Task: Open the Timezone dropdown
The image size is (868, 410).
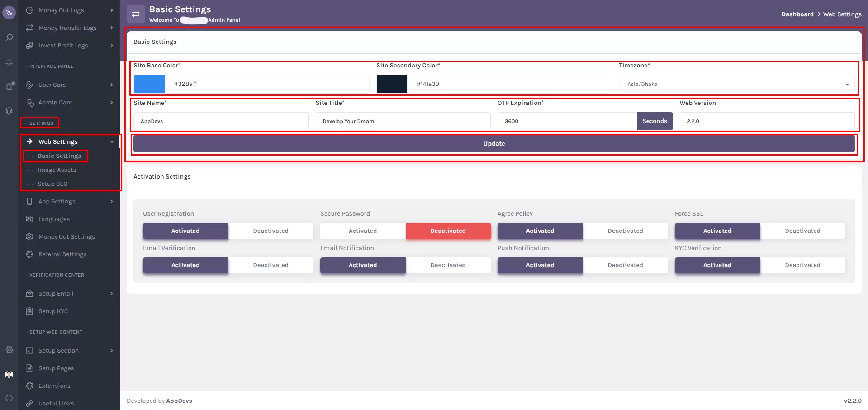Action: (736, 84)
